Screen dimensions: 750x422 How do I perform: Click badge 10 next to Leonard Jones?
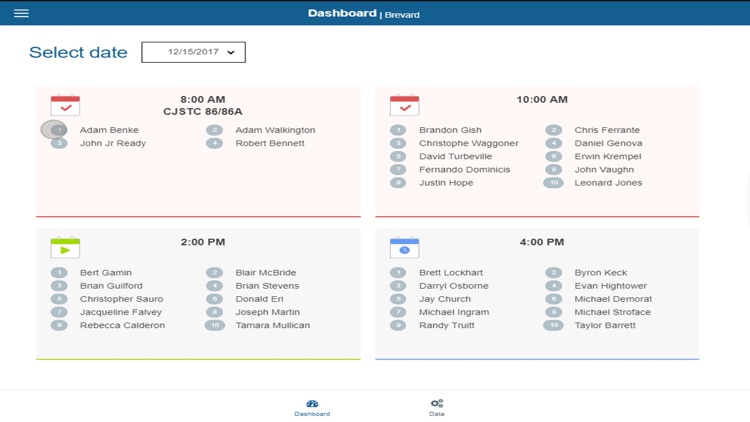pos(553,183)
